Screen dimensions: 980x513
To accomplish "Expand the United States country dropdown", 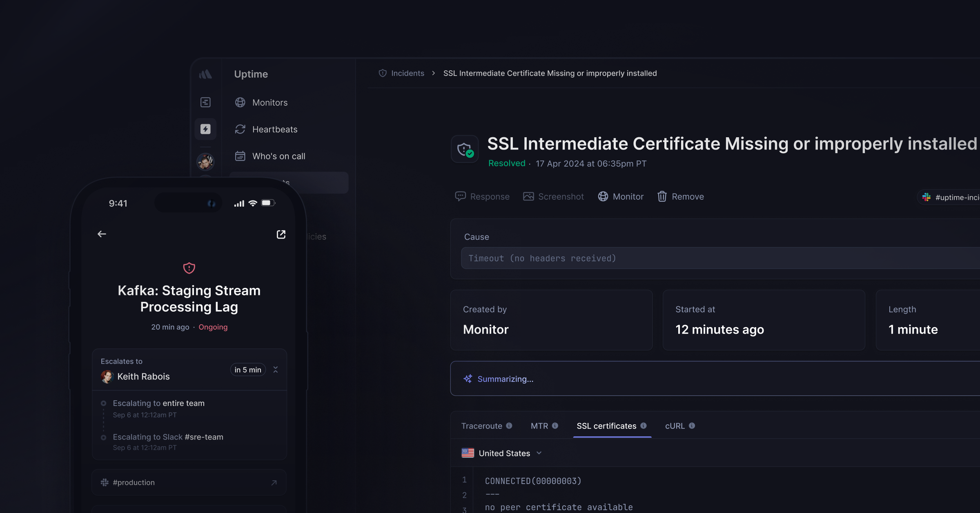I will point(539,453).
